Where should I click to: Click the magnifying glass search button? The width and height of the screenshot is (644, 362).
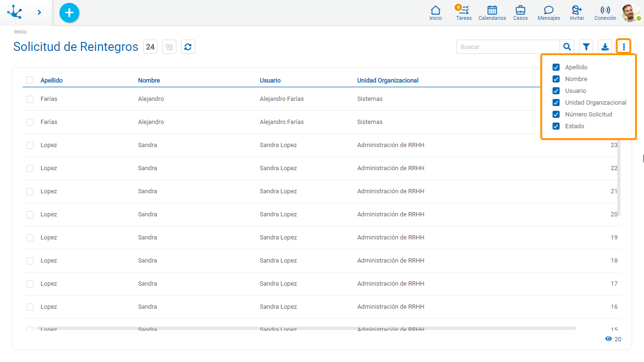click(x=567, y=47)
